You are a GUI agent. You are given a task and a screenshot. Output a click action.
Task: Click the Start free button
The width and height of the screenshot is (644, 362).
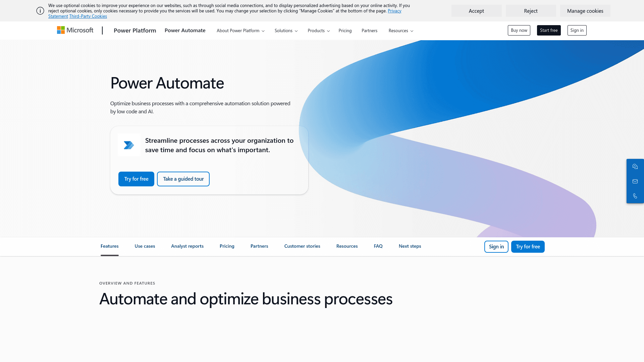[549, 30]
